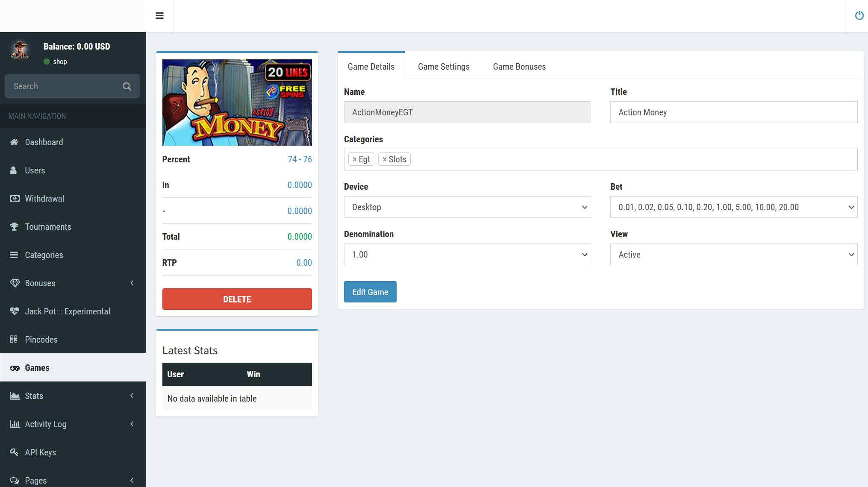Open the API Keys menu item
The image size is (868, 487).
(x=73, y=452)
